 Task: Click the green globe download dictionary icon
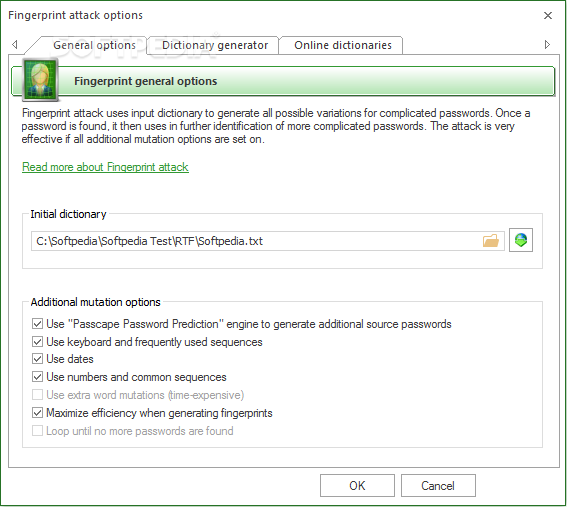[x=521, y=240]
